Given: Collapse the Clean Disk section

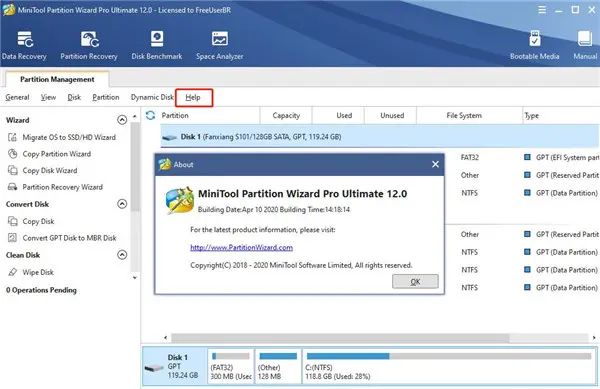Looking at the screenshot, I should [122, 254].
